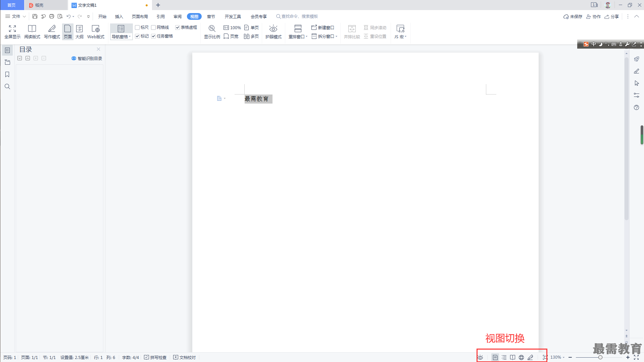
Task: Open the bookmark panel in left sidebar
Action: pos(7,74)
